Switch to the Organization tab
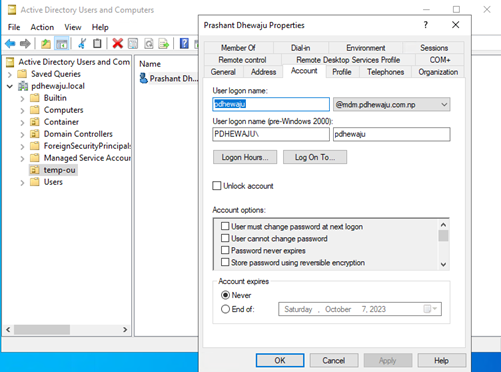Image resolution: width=501 pixels, height=372 pixels. coord(438,72)
